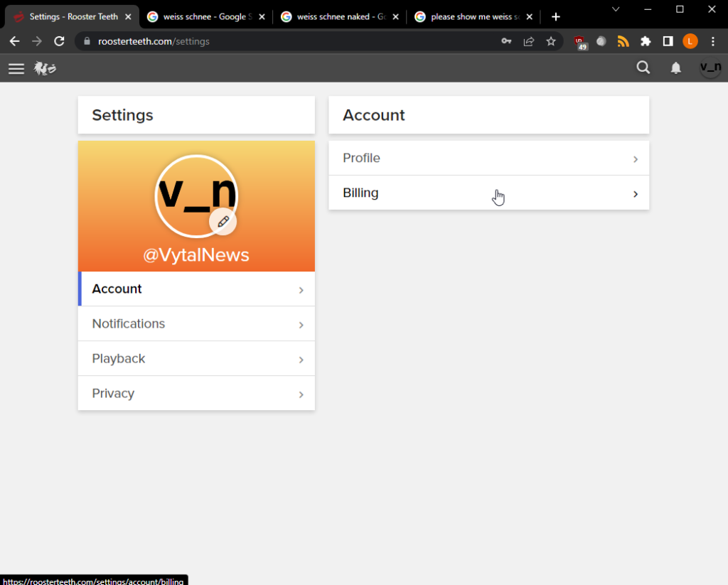
Task: Close the 'weiss schnee - Google' tab
Action: (262, 17)
